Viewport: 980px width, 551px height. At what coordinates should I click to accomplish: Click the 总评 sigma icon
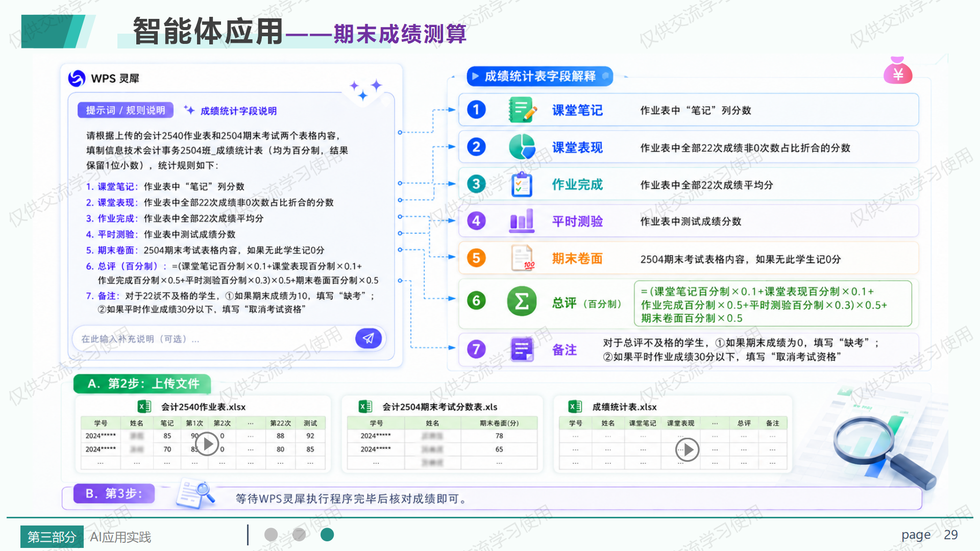[522, 301]
